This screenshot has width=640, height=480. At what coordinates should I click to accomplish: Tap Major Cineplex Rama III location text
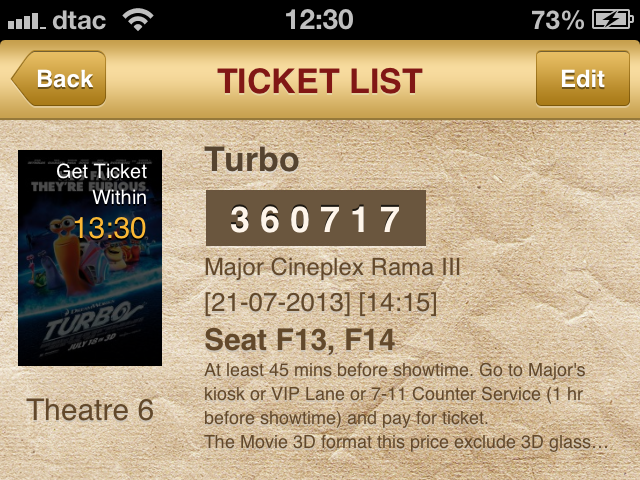332,267
